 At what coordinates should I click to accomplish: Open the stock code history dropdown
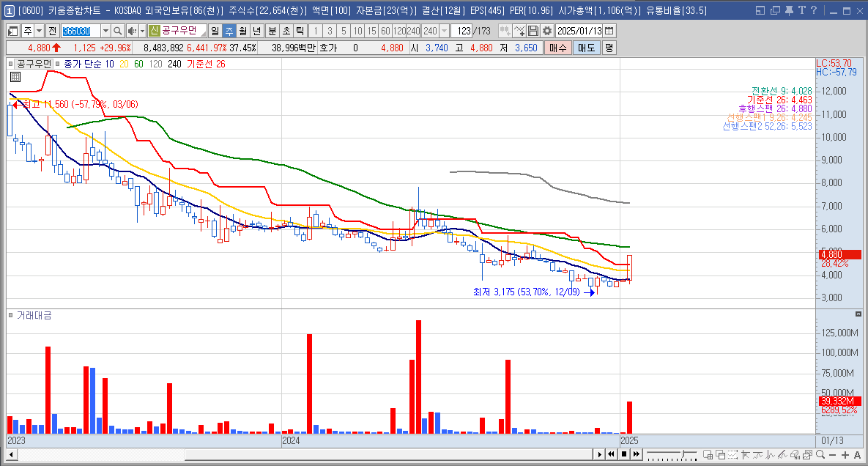[x=105, y=31]
